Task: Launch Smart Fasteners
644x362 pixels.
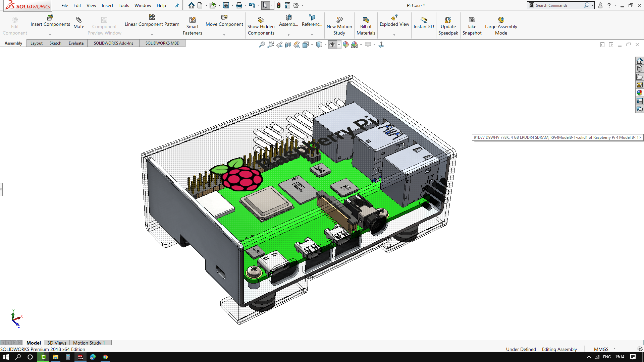Action: [x=193, y=26]
